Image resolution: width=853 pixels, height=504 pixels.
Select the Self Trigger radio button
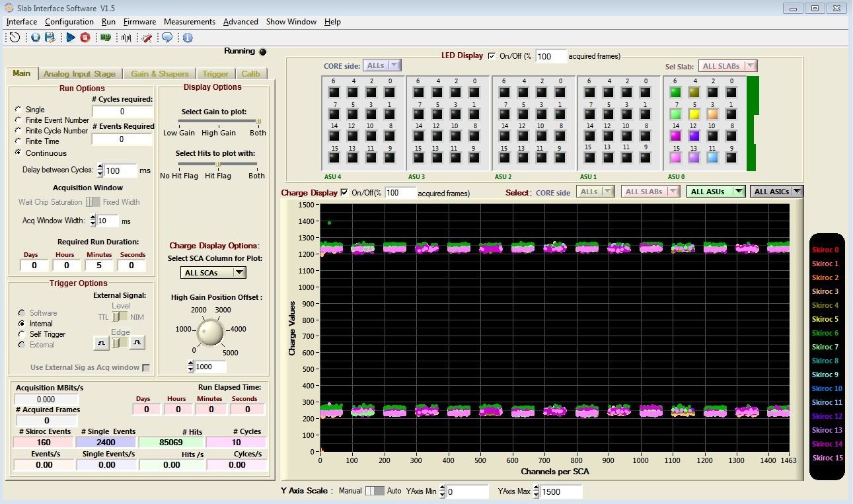pyautogui.click(x=22, y=334)
